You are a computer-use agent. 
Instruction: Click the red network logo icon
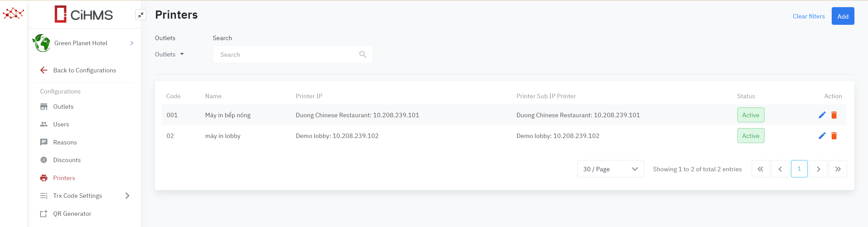coord(13,14)
